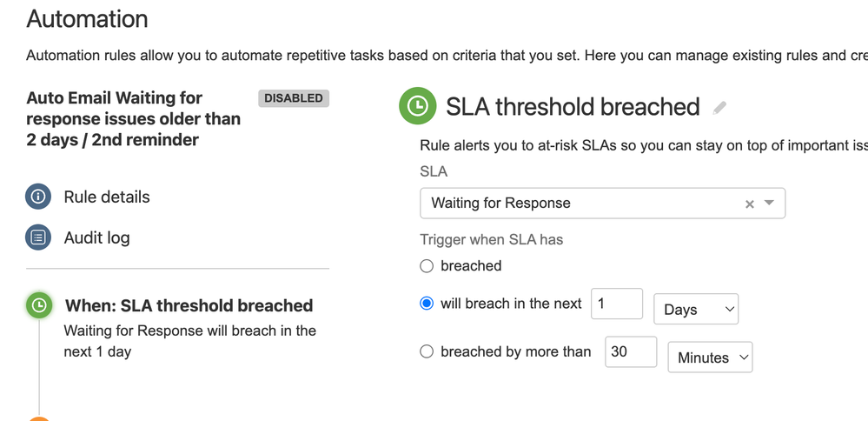Choose the "breached by more than" radio option
The height and width of the screenshot is (421, 868).
coord(427,351)
